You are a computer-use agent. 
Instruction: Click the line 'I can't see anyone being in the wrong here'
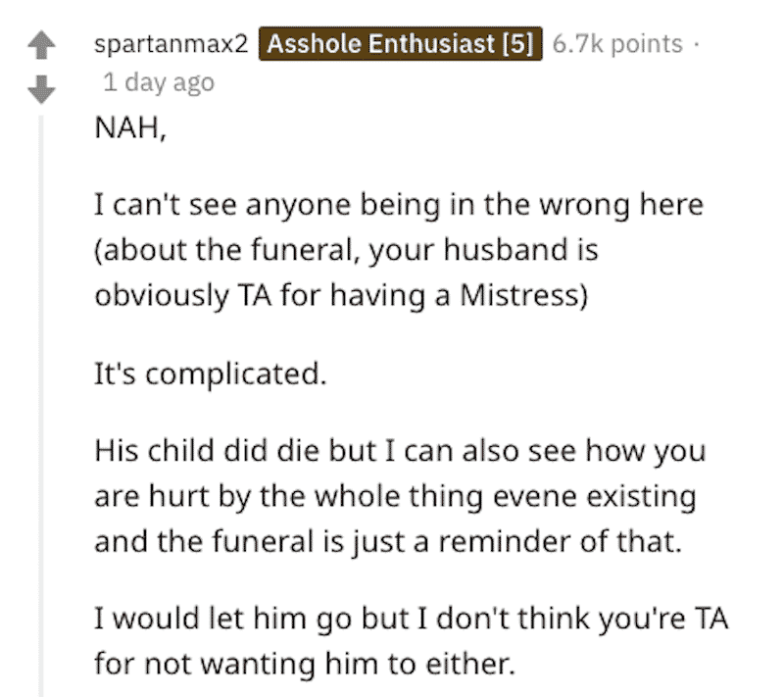tap(399, 205)
